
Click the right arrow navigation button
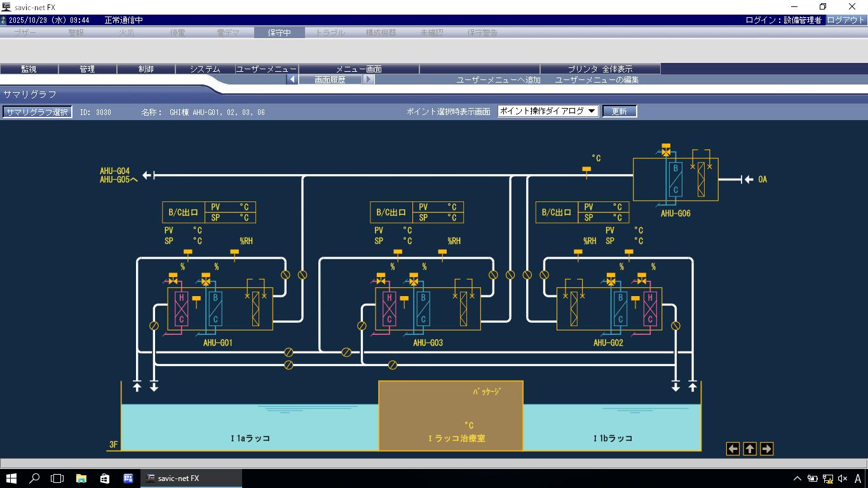(766, 449)
